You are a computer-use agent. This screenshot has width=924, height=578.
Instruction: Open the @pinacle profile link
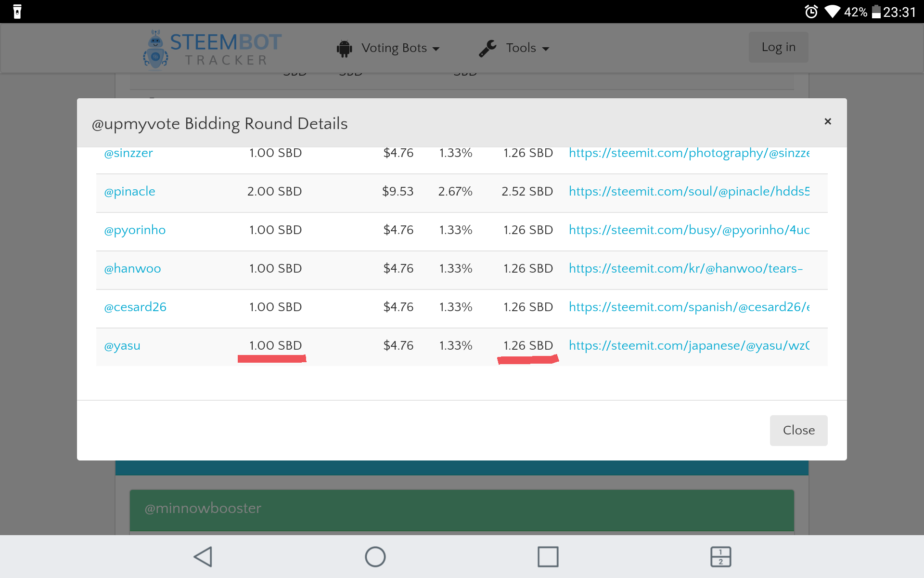129,192
